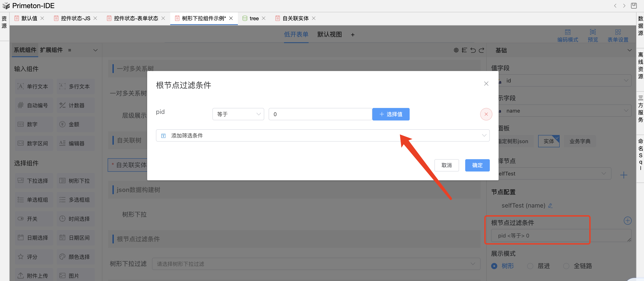
Task: Switch to the 默认视图 tab
Action: [329, 35]
